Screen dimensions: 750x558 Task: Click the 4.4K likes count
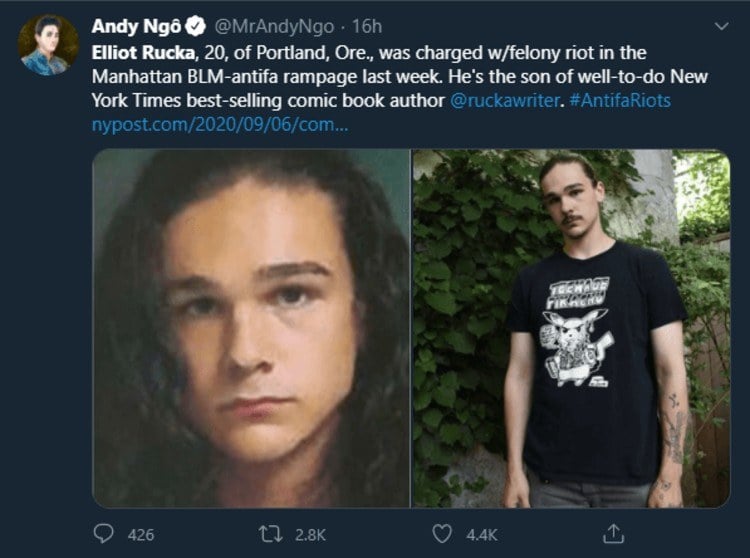[x=482, y=535]
